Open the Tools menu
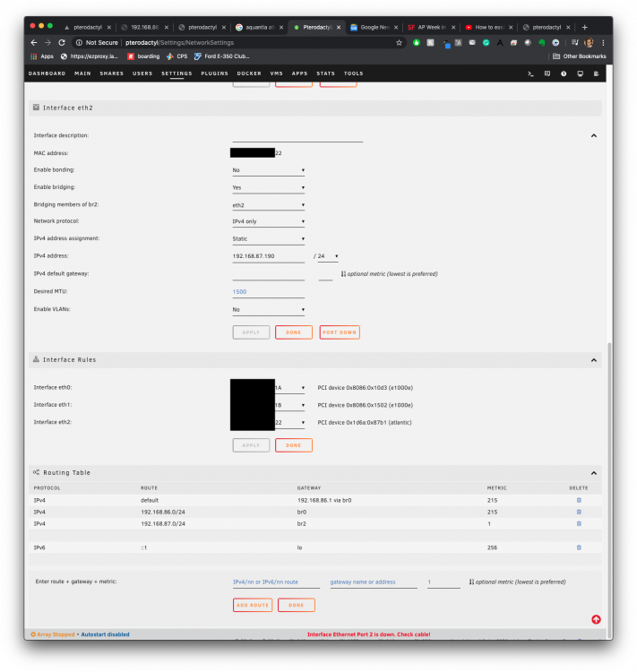 tap(354, 73)
